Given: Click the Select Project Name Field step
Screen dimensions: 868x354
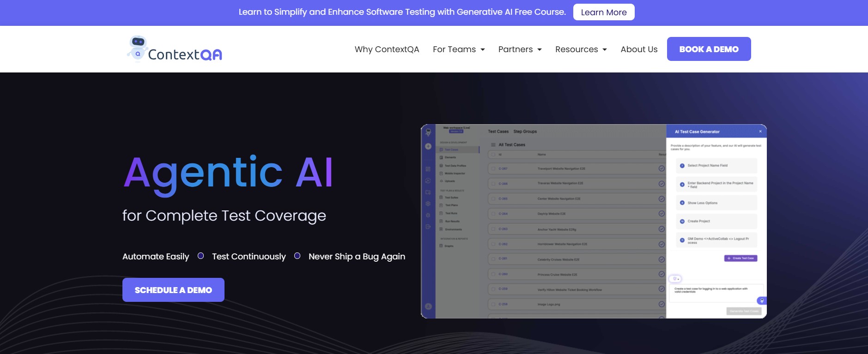Looking at the screenshot, I should [x=716, y=165].
